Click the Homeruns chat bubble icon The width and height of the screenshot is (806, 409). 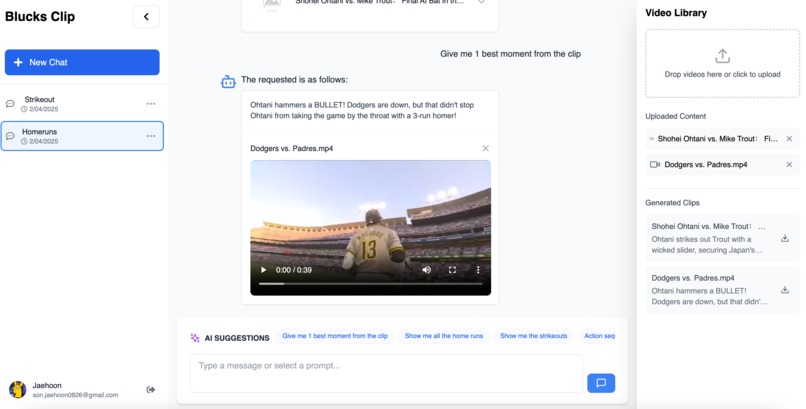coord(10,136)
